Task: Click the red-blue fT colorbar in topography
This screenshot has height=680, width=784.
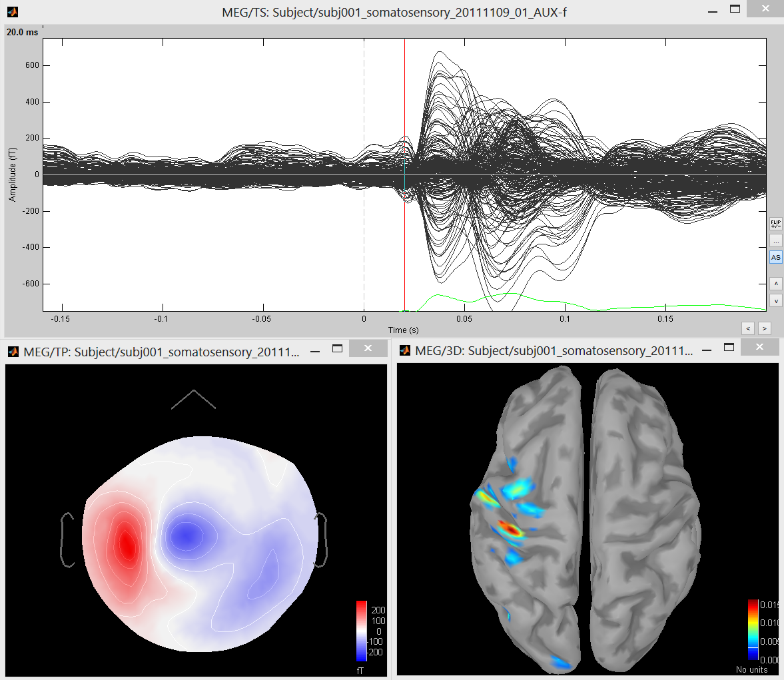Action: point(362,631)
